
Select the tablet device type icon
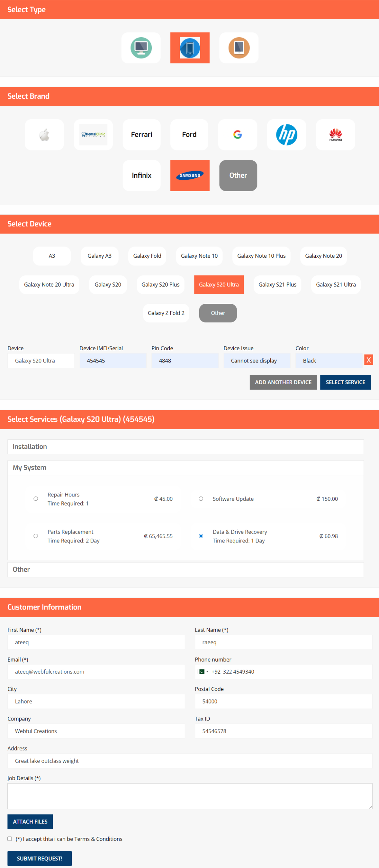239,48
